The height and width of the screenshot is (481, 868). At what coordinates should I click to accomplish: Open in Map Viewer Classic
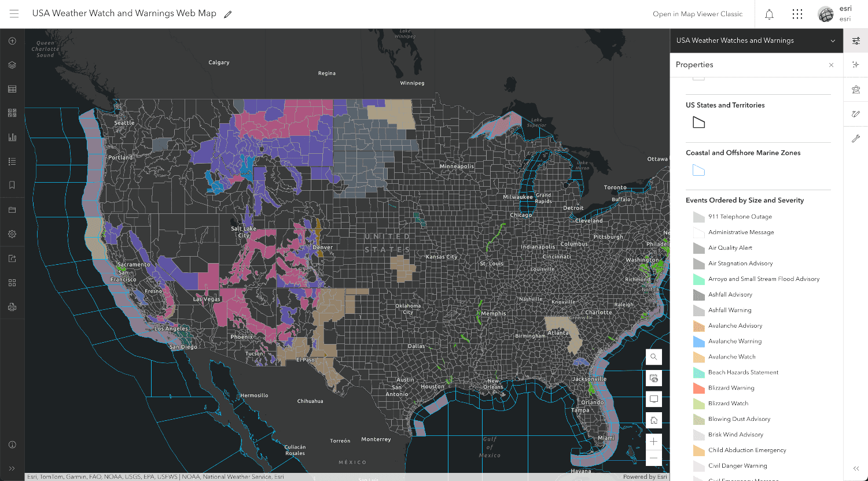tap(698, 14)
